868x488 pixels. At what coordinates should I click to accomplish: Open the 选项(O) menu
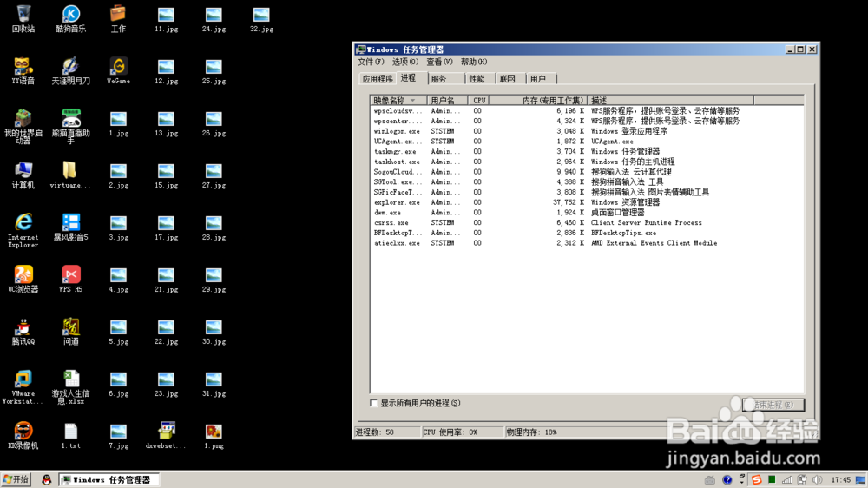point(405,62)
